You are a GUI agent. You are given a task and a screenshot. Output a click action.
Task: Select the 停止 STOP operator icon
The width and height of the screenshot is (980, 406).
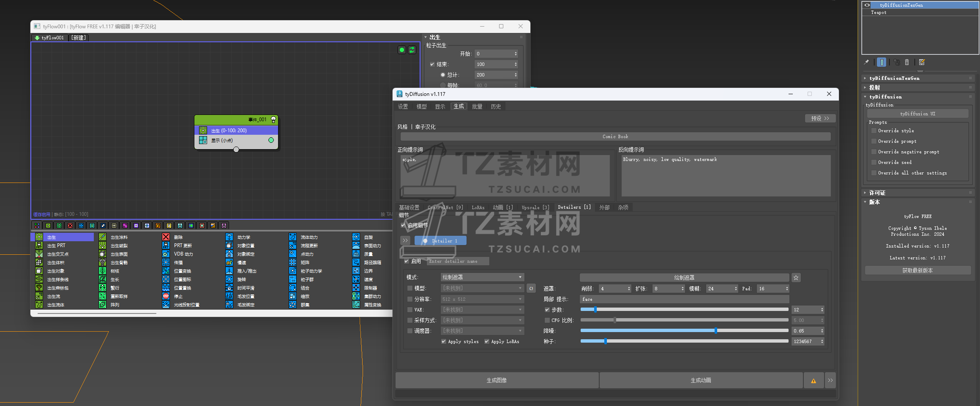[x=166, y=296]
